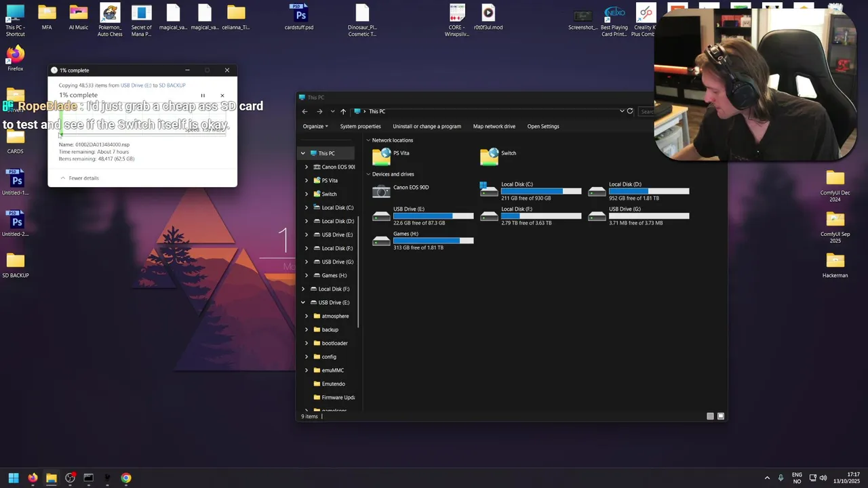Go back in This PC explorer window
Screen dimensions: 868x488
point(304,111)
